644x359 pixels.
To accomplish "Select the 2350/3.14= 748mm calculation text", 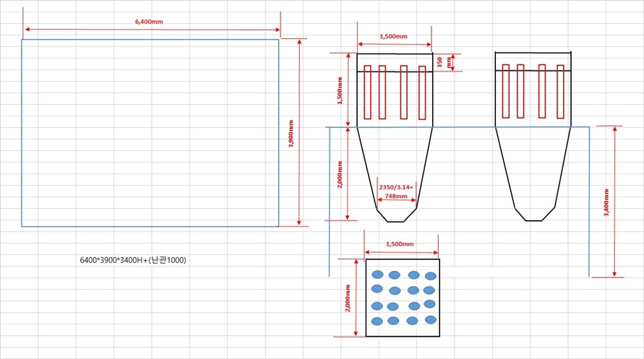I will 395,191.
